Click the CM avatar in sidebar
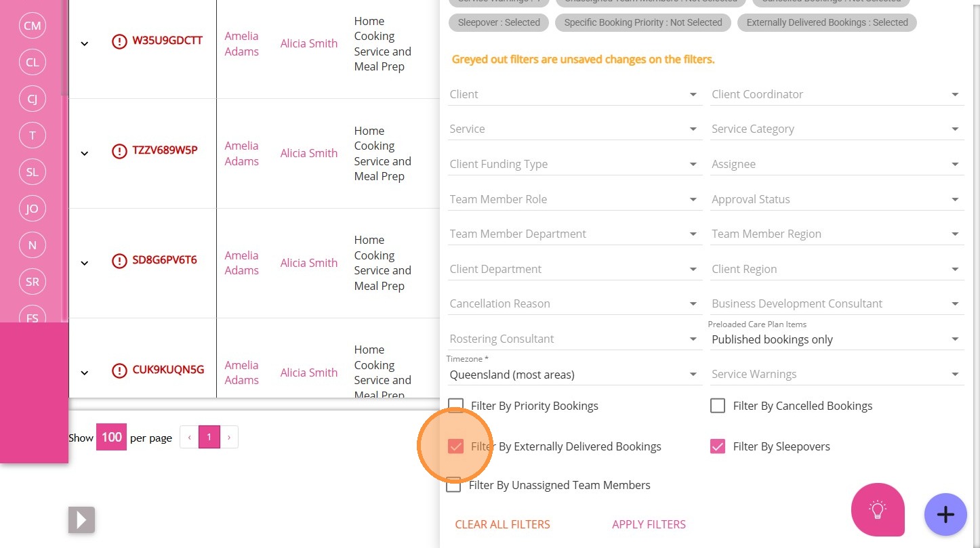 tap(32, 26)
